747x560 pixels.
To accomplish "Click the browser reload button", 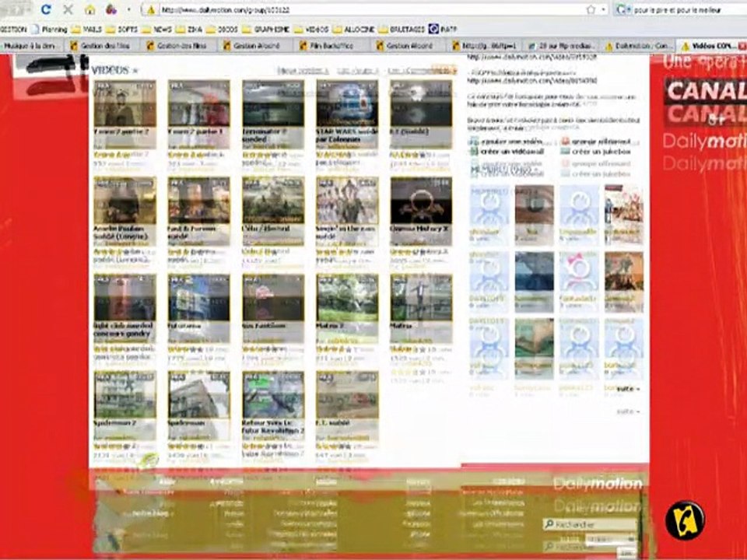I will [x=46, y=9].
